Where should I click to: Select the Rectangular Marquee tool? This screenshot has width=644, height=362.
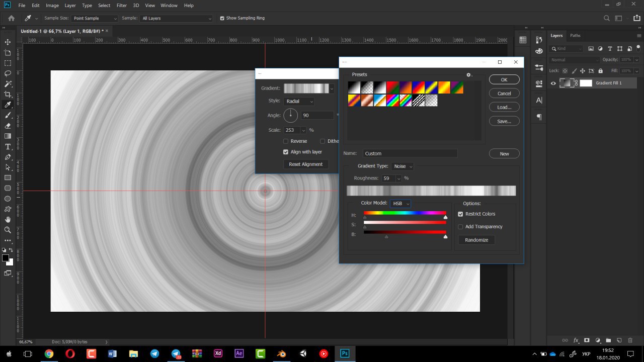(x=8, y=63)
